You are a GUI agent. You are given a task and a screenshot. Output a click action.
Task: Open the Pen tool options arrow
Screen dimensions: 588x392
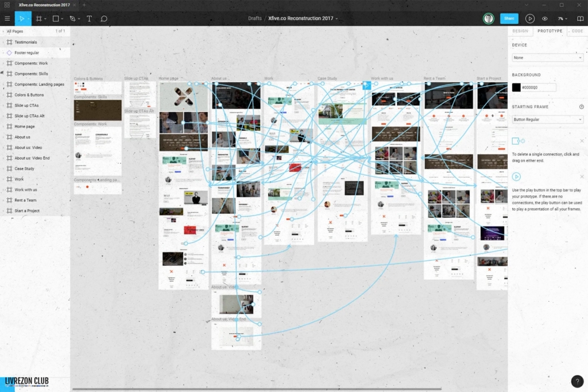click(x=79, y=19)
